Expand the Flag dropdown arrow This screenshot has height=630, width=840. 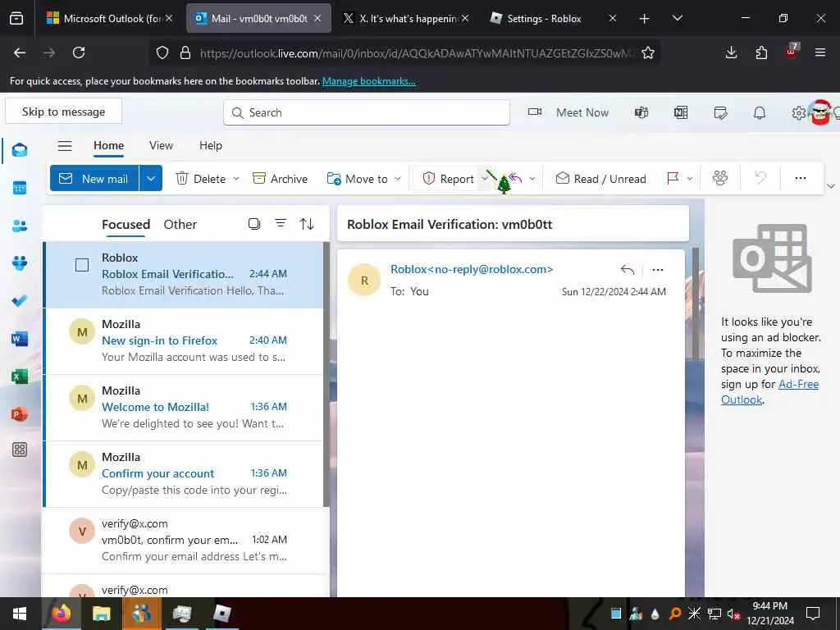click(689, 178)
